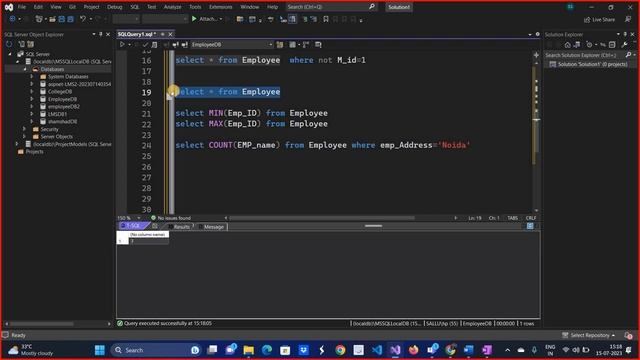Screen dimensions: 640x360
Task: Collapse the Databases folder node
Action: (x=25, y=69)
